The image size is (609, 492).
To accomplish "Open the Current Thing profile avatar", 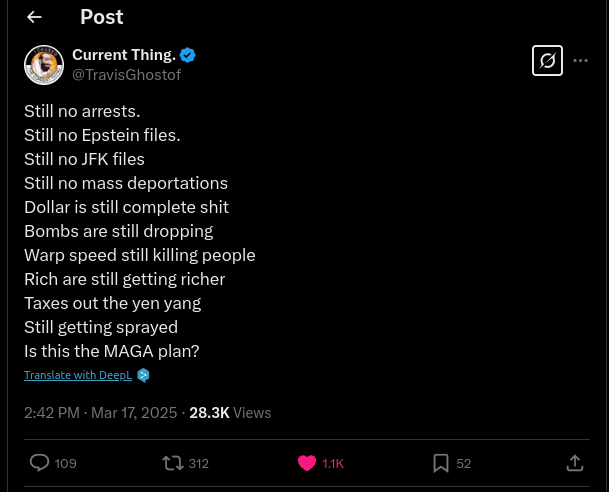I will click(x=44, y=65).
